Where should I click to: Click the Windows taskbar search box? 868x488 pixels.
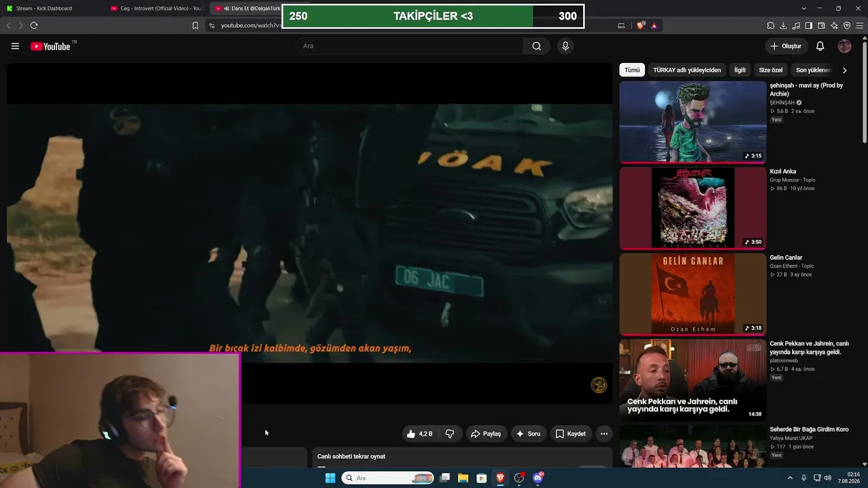tap(388, 478)
